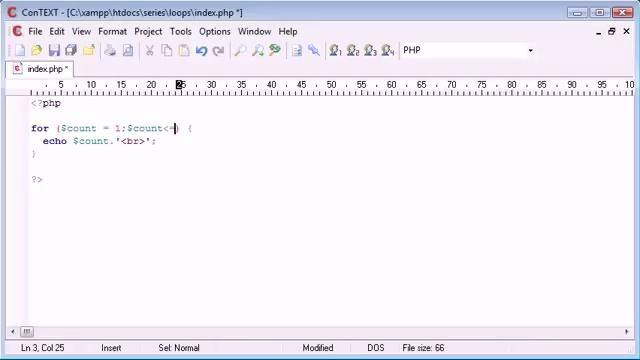640x360 pixels.
Task: Run user command 2 icon
Action: pos(353,51)
